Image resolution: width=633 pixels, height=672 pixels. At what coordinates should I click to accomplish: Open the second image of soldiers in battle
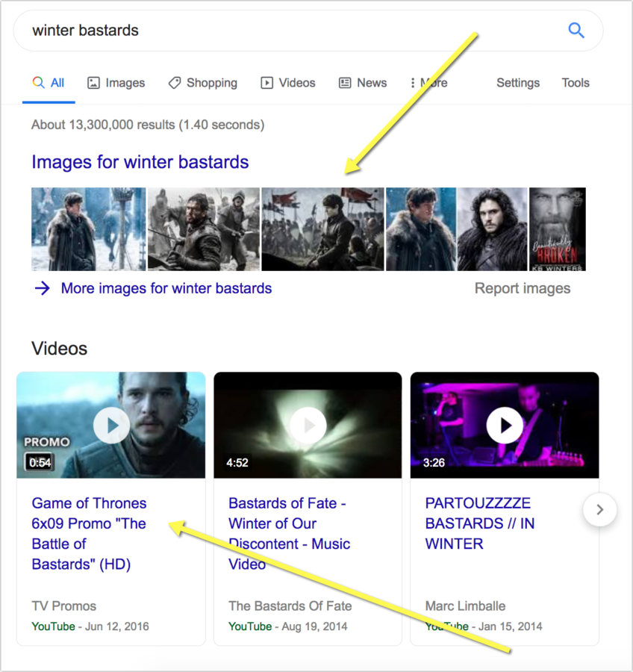coord(204,229)
